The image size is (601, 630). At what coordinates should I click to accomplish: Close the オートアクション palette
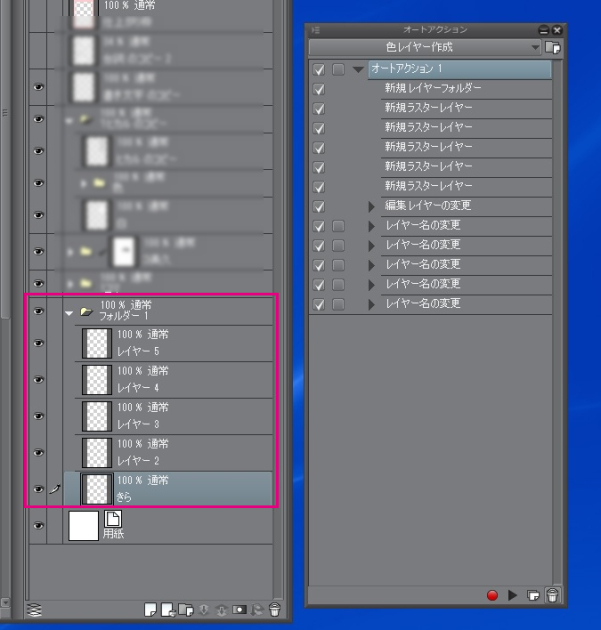click(557, 30)
